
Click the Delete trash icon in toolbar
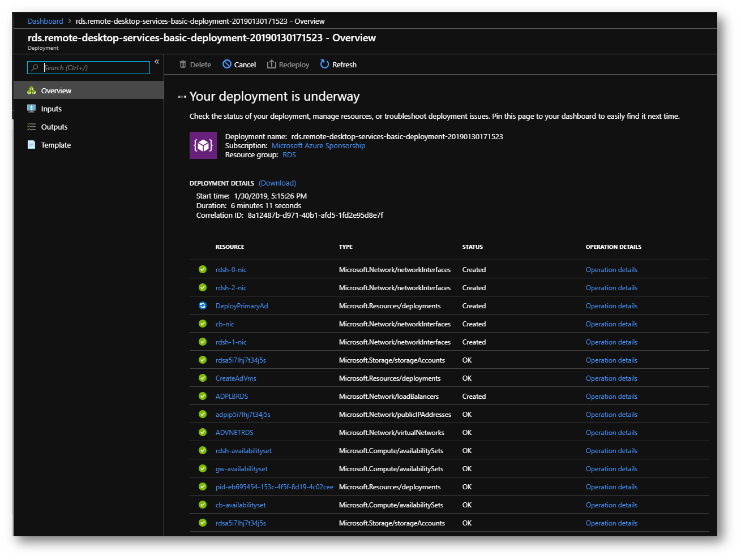click(x=183, y=64)
